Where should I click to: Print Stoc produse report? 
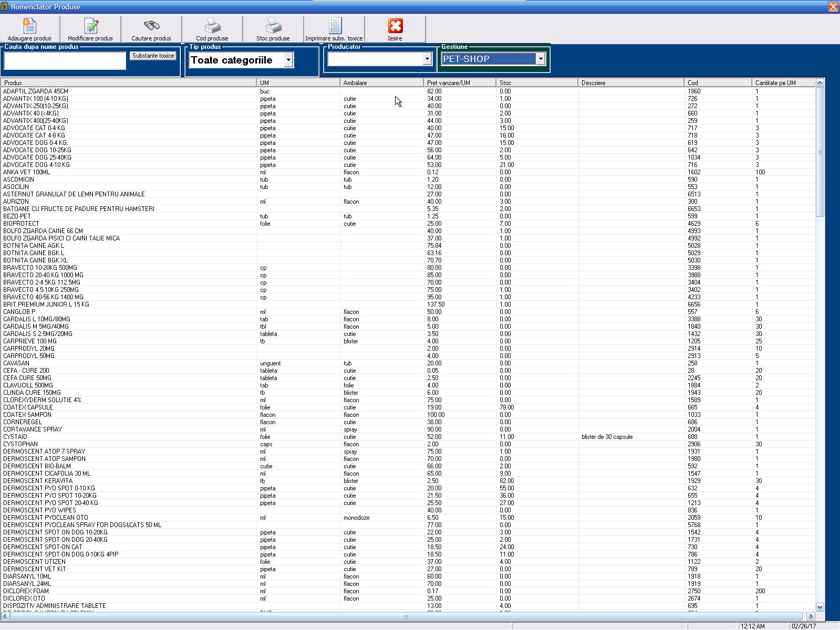(273, 29)
